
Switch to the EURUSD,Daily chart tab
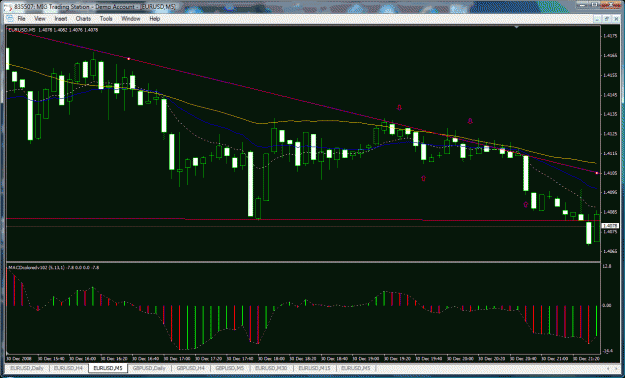(28, 368)
